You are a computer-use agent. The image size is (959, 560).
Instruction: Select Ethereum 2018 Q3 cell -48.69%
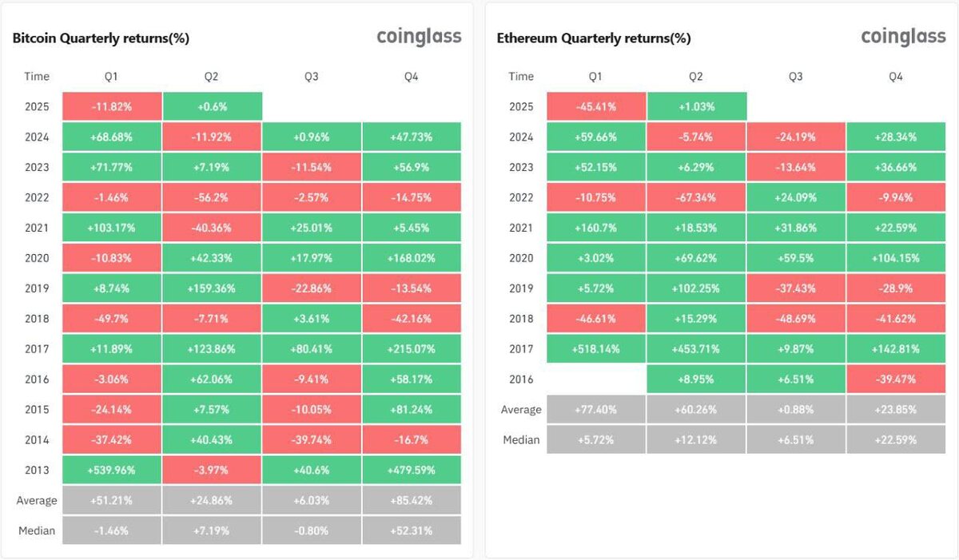click(796, 319)
